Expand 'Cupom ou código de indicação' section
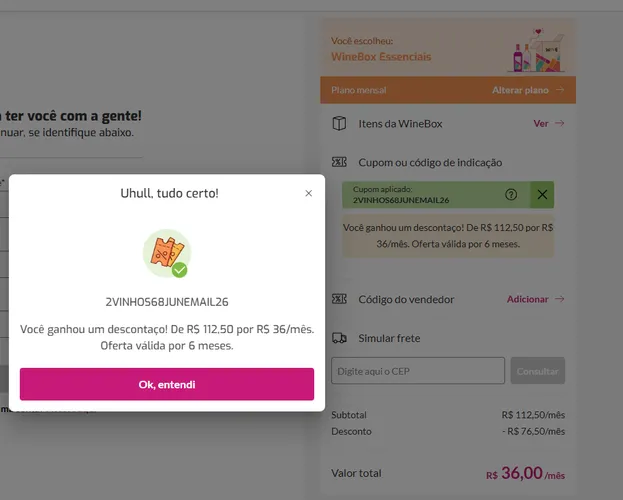The width and height of the screenshot is (623, 500). [x=430, y=162]
